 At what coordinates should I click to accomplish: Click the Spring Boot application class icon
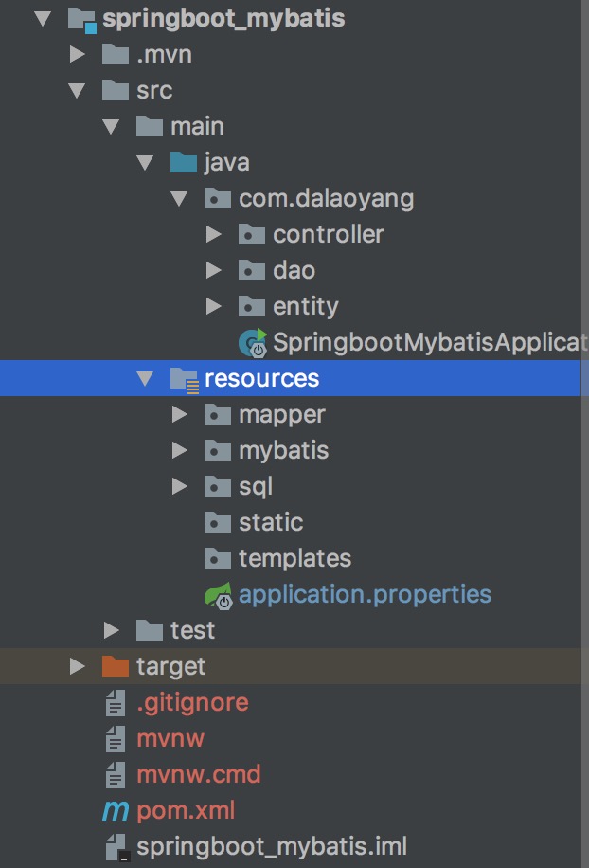tap(253, 343)
